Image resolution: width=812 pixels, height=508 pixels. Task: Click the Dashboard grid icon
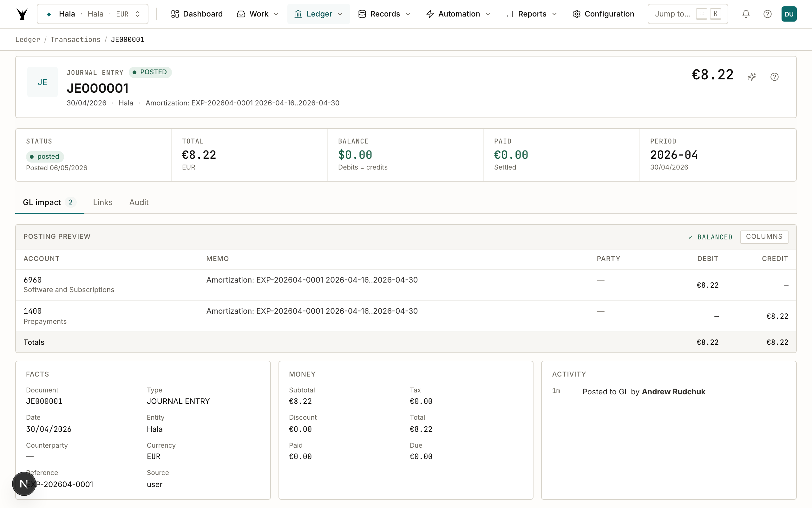click(175, 14)
